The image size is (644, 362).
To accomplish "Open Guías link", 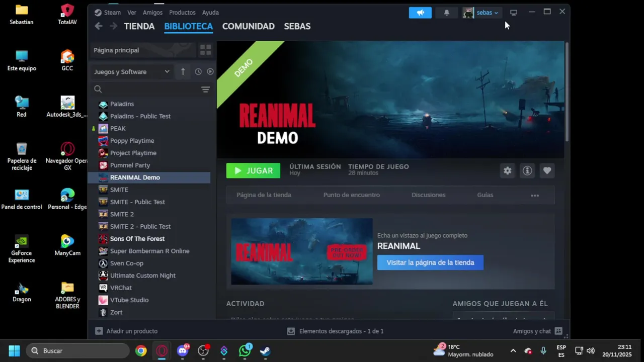I will (x=485, y=195).
